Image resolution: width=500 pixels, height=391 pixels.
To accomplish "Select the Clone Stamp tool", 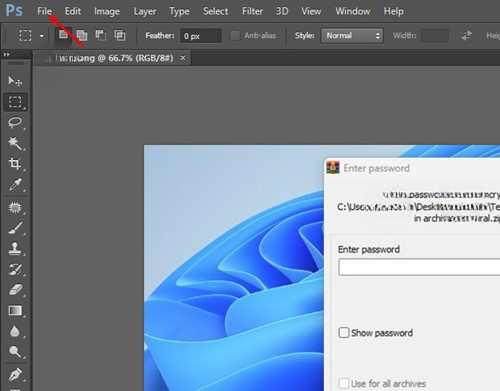I will coord(15,249).
